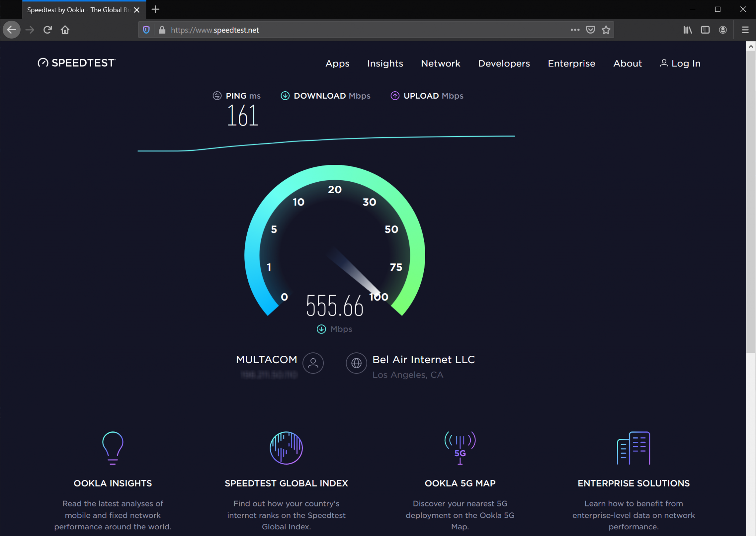Click the globe server icon

click(x=356, y=363)
